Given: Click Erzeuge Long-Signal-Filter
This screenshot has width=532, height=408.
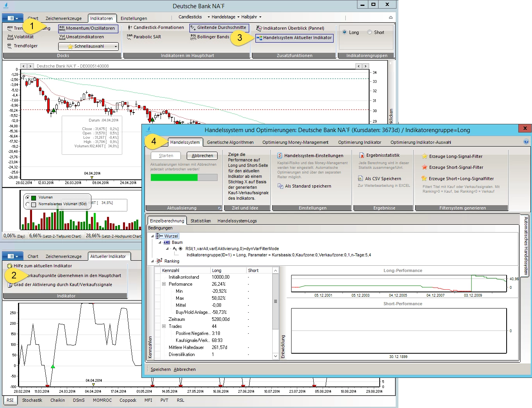Looking at the screenshot, I should click(x=452, y=156).
